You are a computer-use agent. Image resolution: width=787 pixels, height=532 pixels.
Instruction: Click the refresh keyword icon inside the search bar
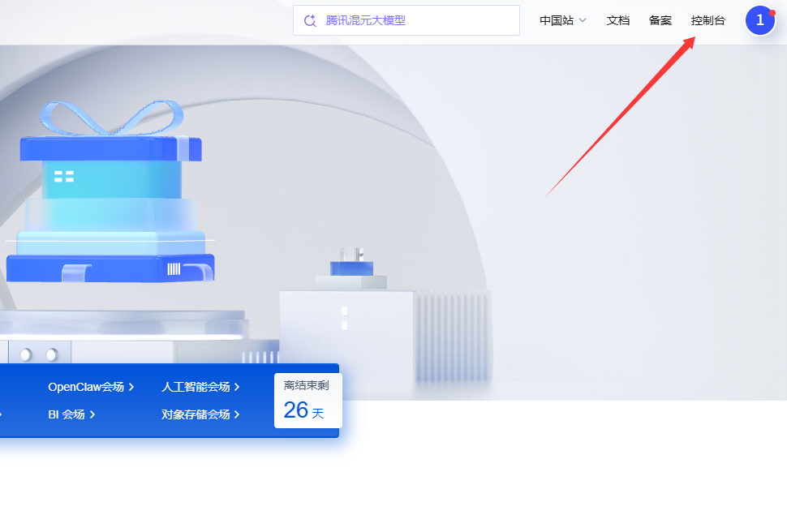pyautogui.click(x=311, y=20)
